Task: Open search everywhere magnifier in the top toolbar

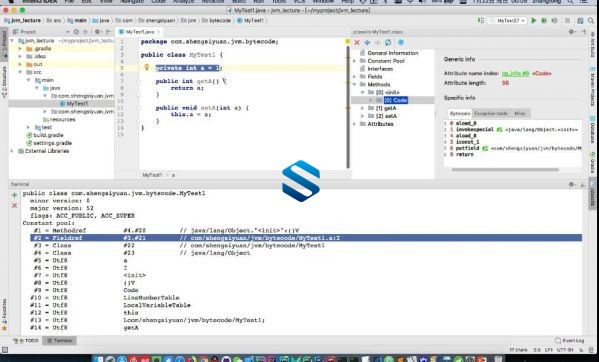Action: (591, 21)
